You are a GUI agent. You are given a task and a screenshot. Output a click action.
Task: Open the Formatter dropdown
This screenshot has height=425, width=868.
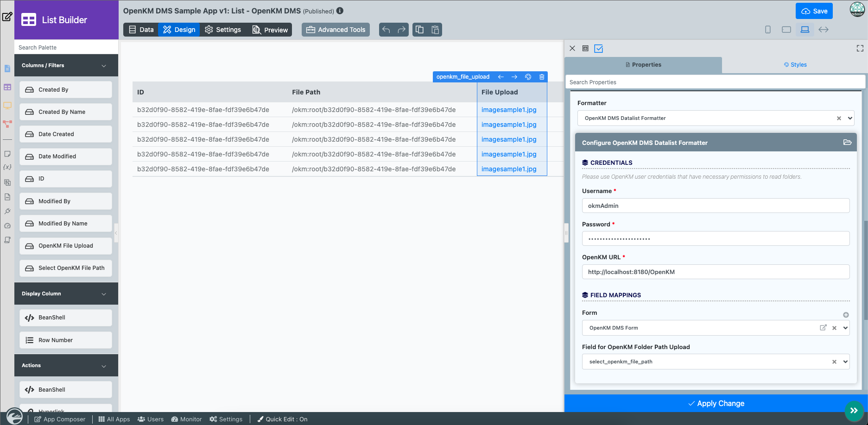tap(850, 118)
